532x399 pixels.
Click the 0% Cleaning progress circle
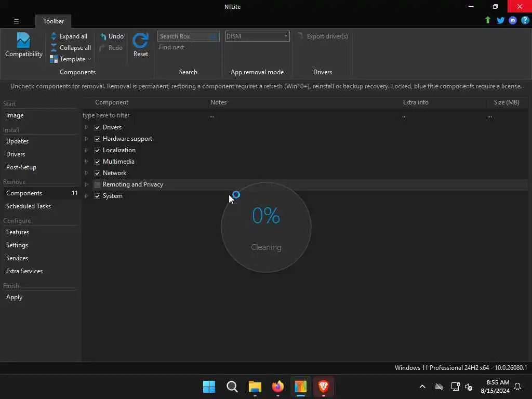pyautogui.click(x=266, y=228)
